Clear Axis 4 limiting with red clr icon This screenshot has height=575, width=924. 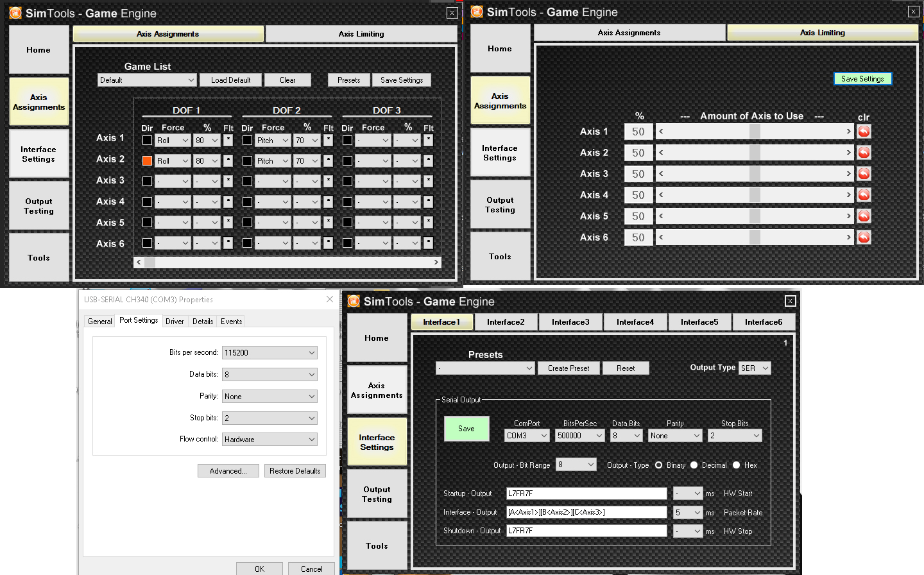(864, 195)
